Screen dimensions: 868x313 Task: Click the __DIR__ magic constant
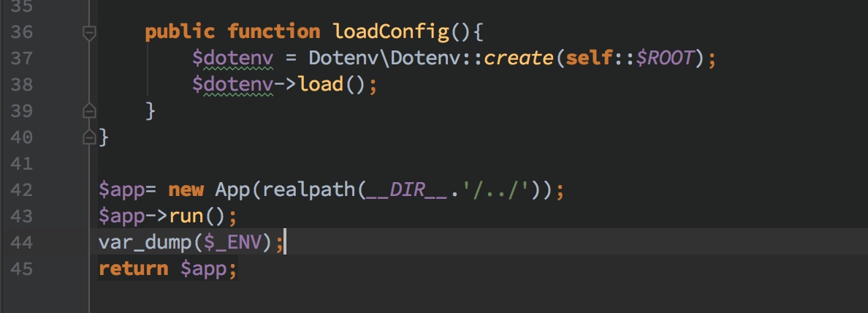[406, 190]
